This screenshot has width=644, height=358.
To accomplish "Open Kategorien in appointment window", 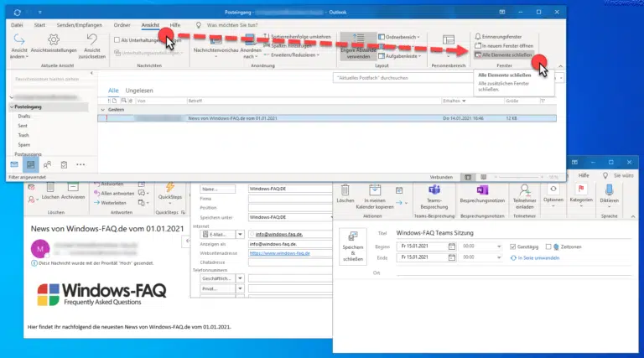I will point(581,195).
